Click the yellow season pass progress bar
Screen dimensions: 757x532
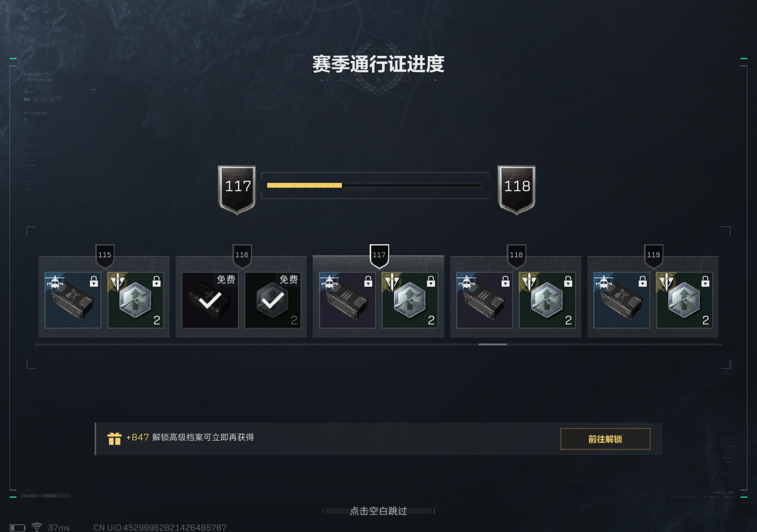tap(374, 185)
